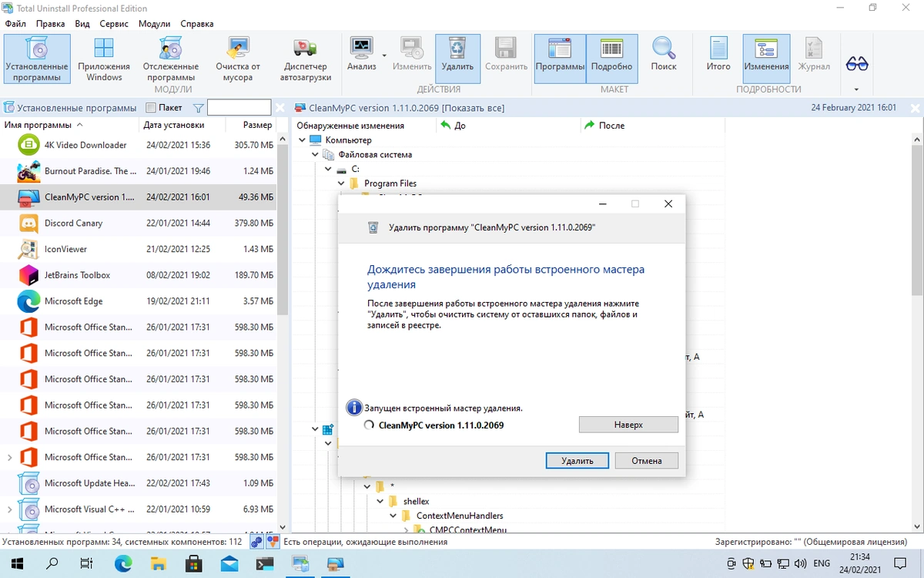Click the Analyze toolbar icon
Viewport: 924px width, 578px height.
(361, 54)
